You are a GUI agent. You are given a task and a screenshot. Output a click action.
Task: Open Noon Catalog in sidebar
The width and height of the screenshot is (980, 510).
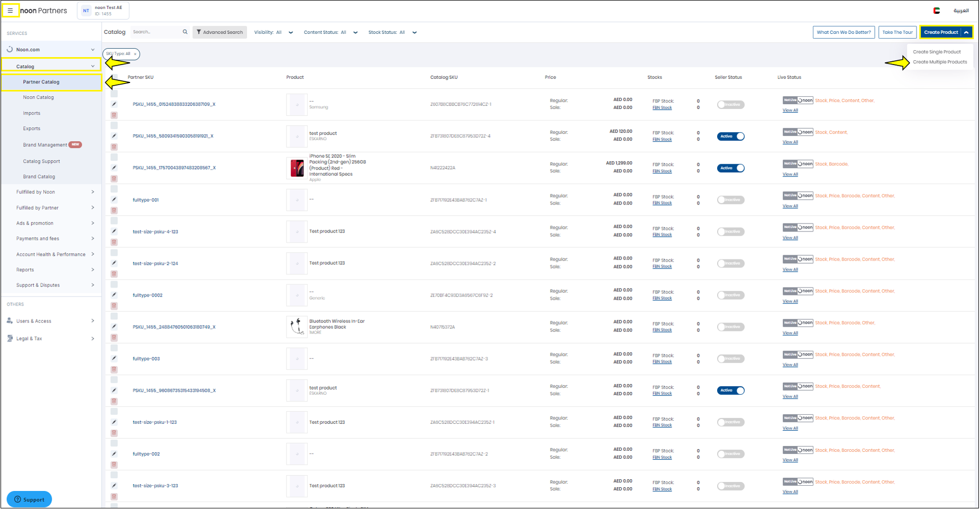pos(39,97)
